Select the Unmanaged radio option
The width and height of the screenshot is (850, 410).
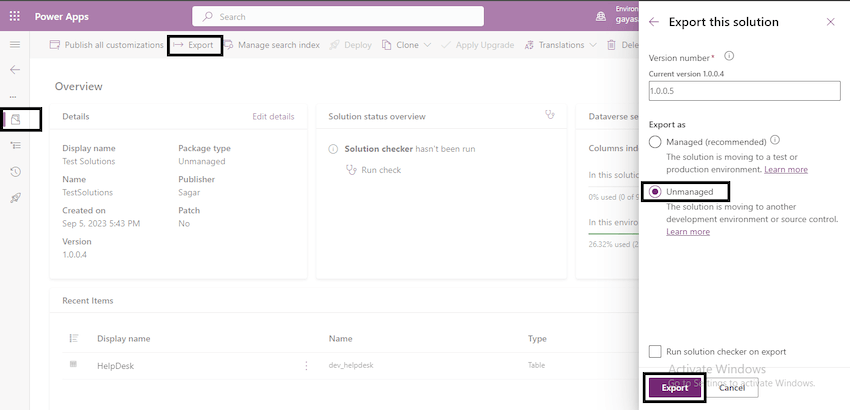point(655,191)
